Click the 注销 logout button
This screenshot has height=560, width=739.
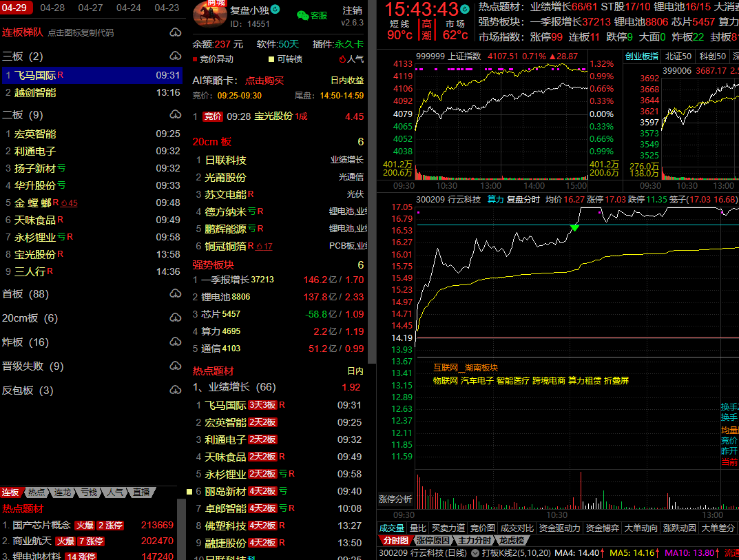pyautogui.click(x=353, y=11)
